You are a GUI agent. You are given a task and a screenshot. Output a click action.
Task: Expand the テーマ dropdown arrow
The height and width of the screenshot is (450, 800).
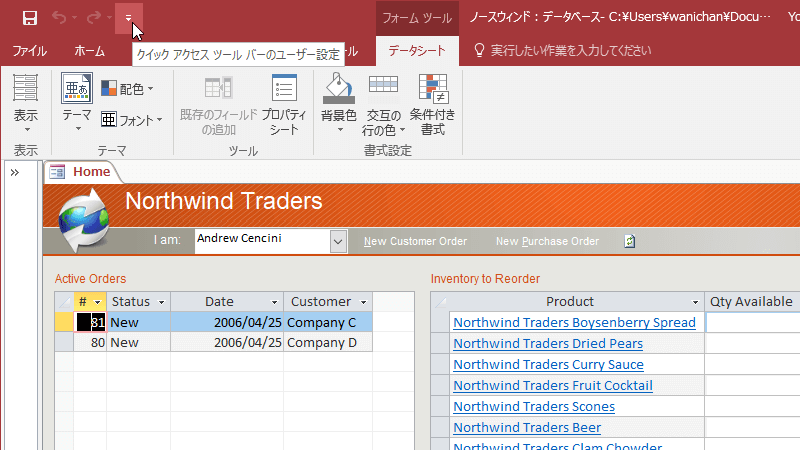[x=78, y=129]
